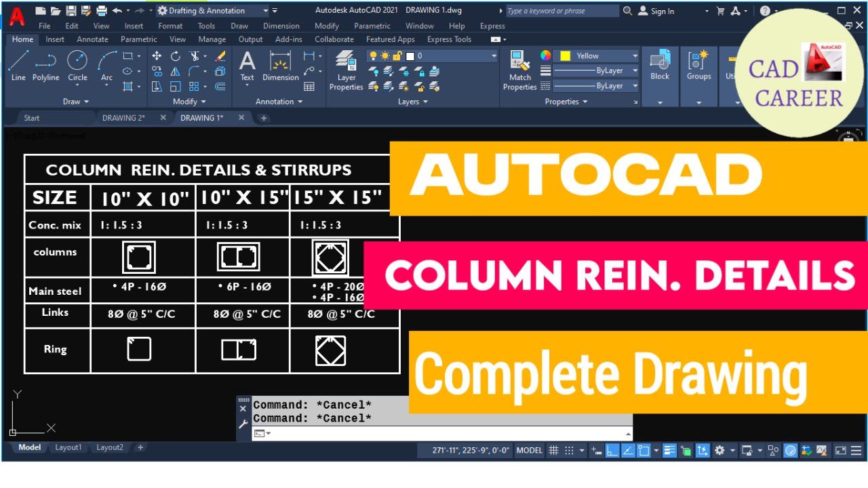This screenshot has height=488, width=868.
Task: Toggle lineweight display in status bar
Action: 669,450
